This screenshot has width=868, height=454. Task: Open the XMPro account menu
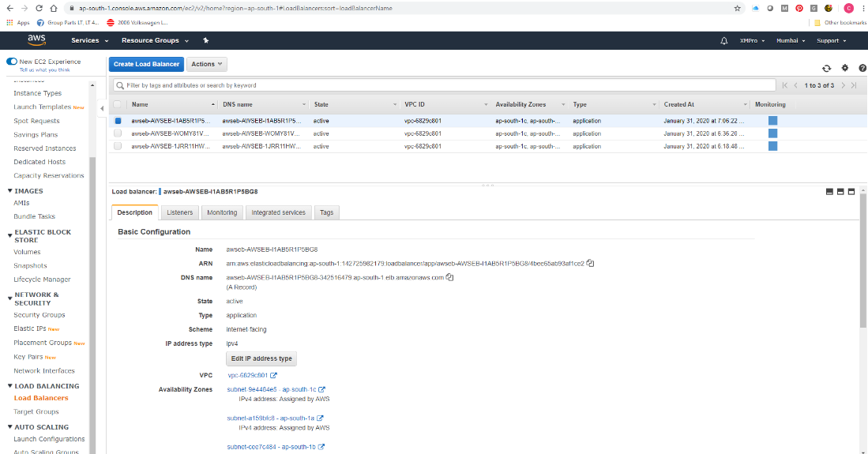click(753, 40)
